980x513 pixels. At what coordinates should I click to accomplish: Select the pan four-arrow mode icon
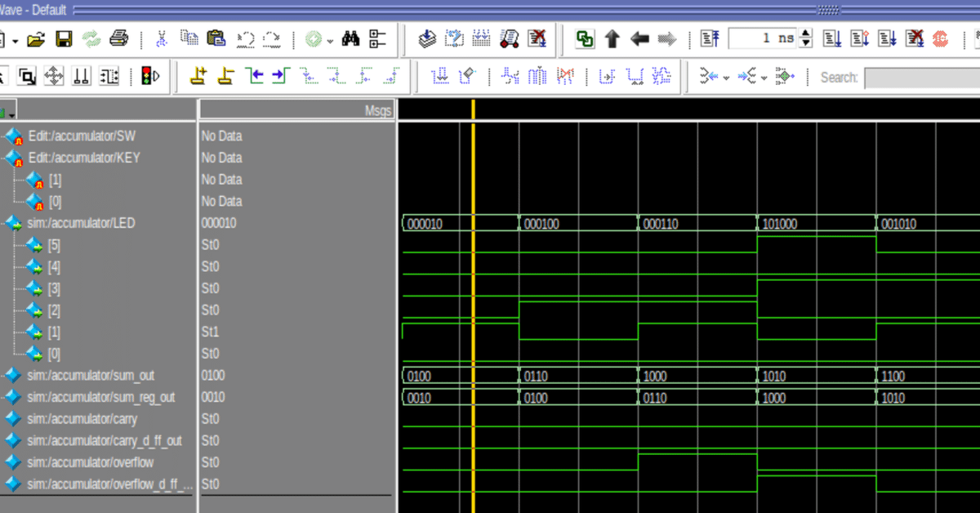pyautogui.click(x=54, y=77)
